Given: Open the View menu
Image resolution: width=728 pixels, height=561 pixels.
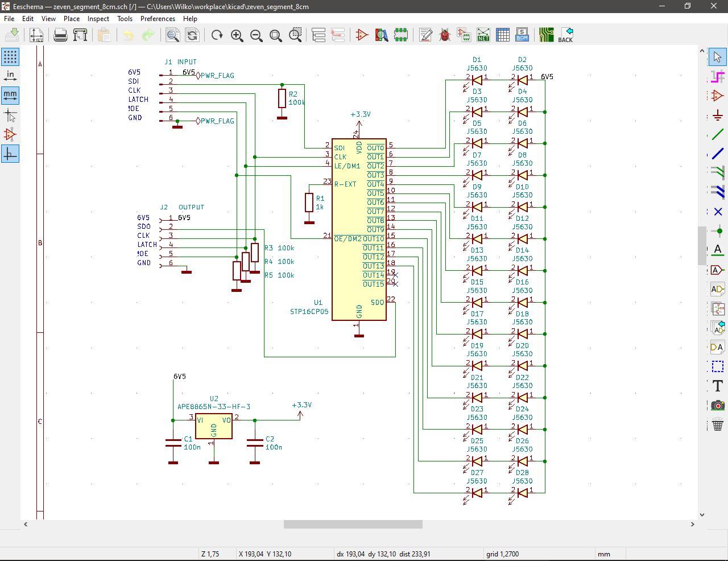Looking at the screenshot, I should (48, 19).
